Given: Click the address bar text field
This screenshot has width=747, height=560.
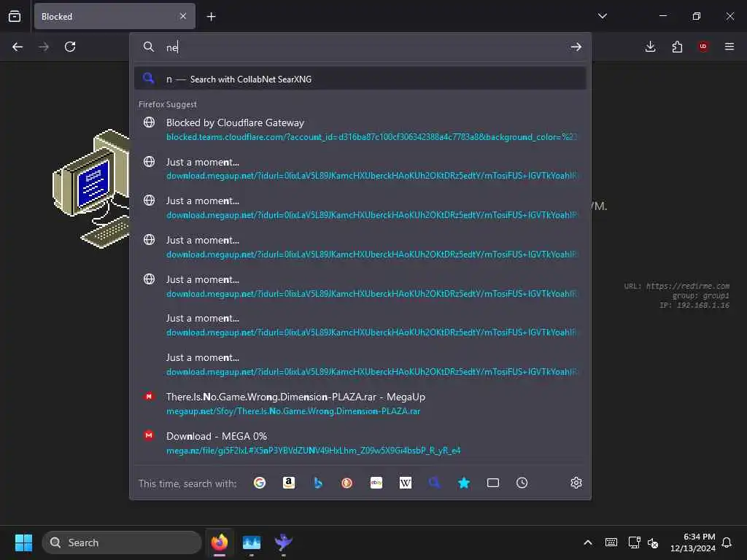Looking at the screenshot, I should 362,47.
